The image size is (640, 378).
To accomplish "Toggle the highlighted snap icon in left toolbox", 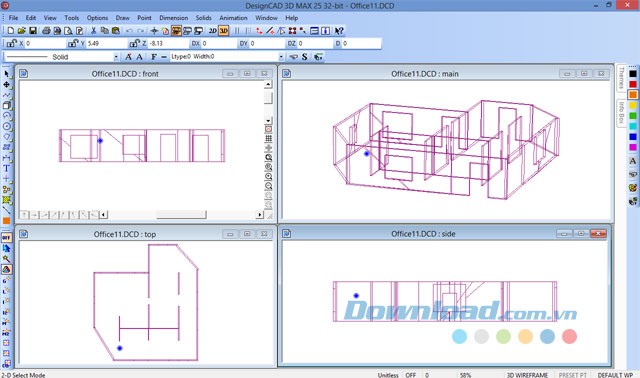I will pos(7,269).
